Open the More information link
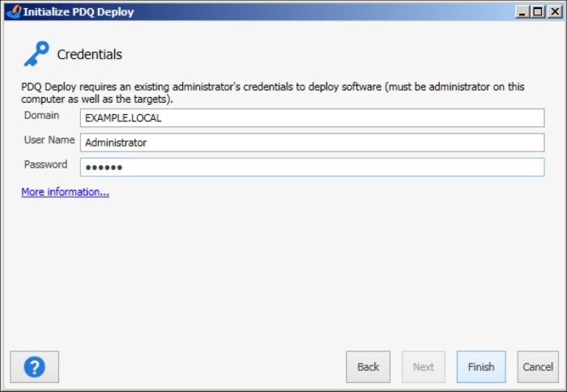Image resolution: width=567 pixels, height=392 pixels. click(x=65, y=192)
